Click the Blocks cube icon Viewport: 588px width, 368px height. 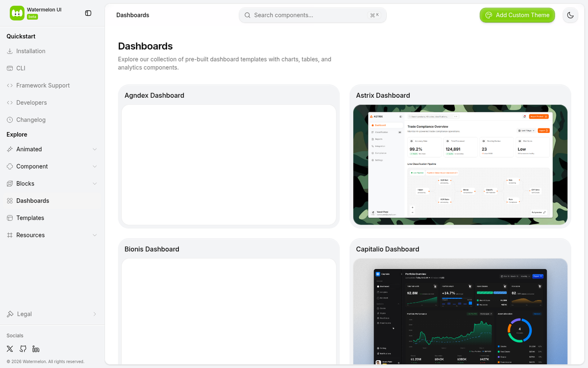tap(10, 184)
